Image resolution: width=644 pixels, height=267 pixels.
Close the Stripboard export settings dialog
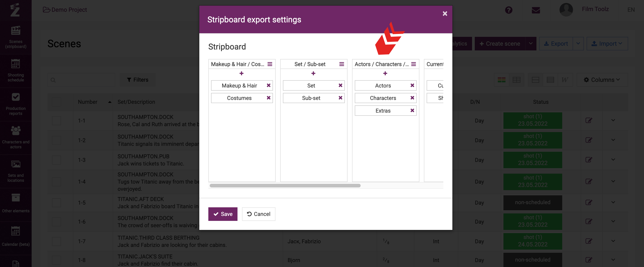[445, 14]
